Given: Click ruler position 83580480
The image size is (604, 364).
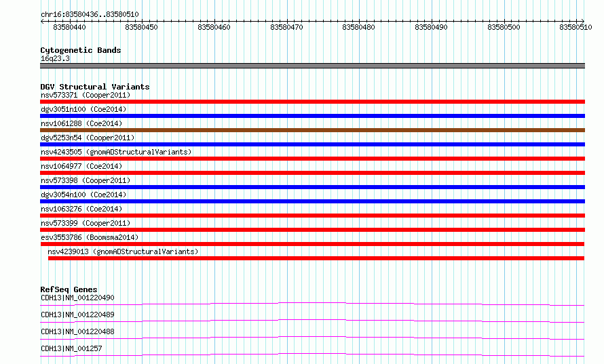Looking at the screenshot, I should (x=358, y=27).
